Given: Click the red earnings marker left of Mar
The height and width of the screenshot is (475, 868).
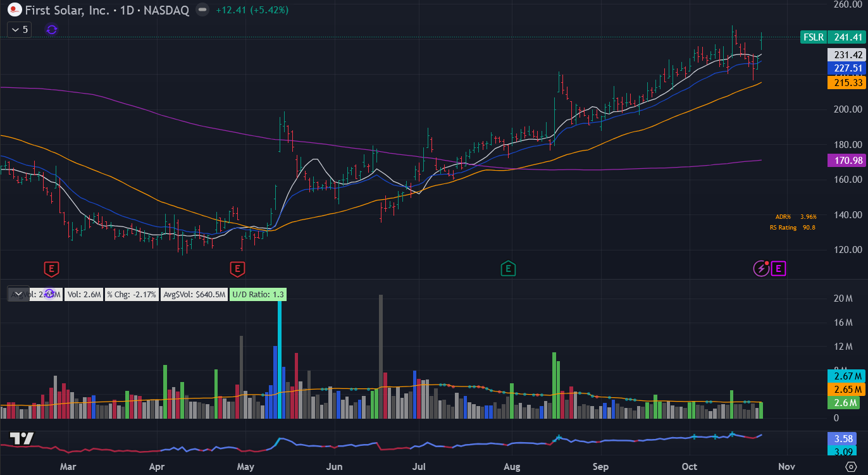Looking at the screenshot, I should (51, 269).
